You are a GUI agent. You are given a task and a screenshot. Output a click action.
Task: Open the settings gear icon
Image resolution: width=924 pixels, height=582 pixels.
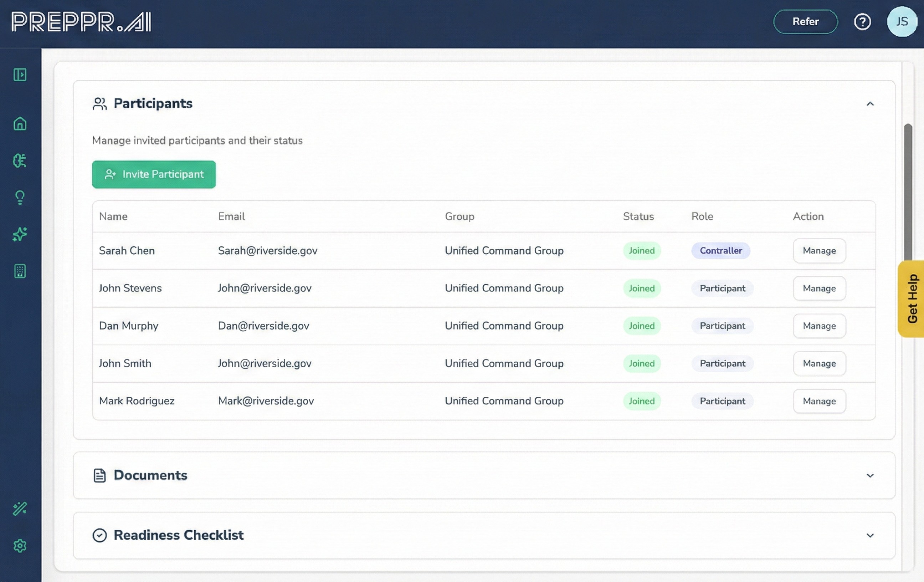20,546
